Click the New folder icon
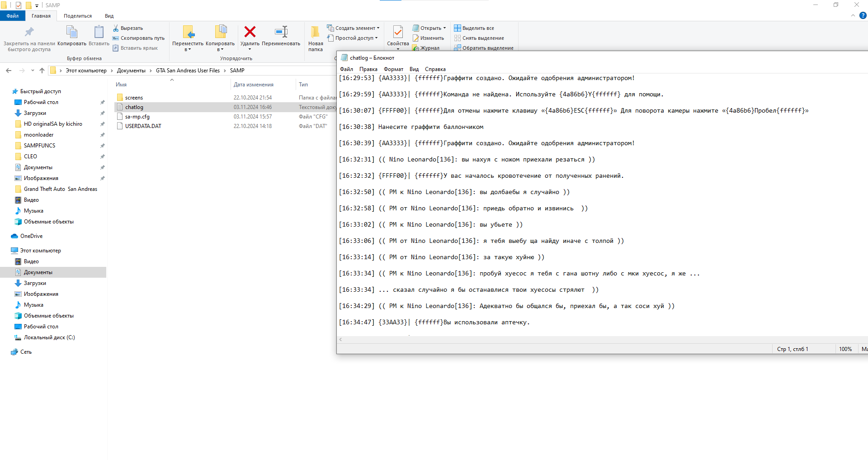The height and width of the screenshot is (460, 868). click(x=315, y=32)
